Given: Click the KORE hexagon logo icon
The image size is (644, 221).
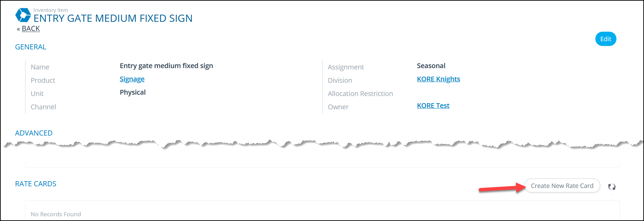Looking at the screenshot, I should click(23, 15).
